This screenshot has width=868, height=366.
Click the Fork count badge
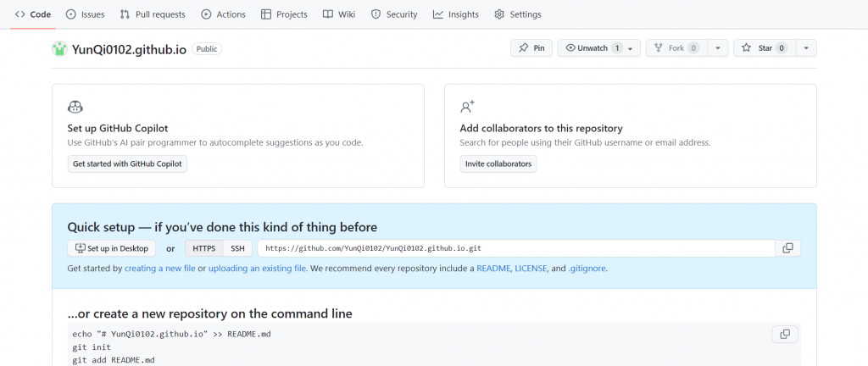click(x=693, y=48)
